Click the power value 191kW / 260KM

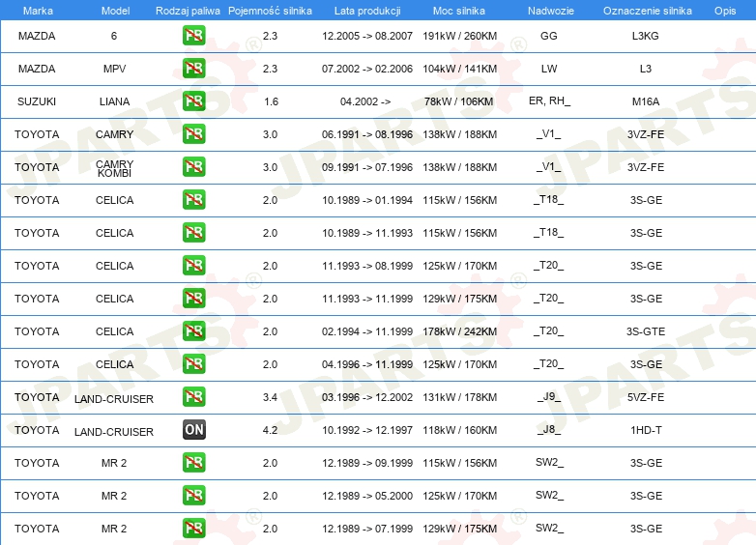pyautogui.click(x=459, y=36)
